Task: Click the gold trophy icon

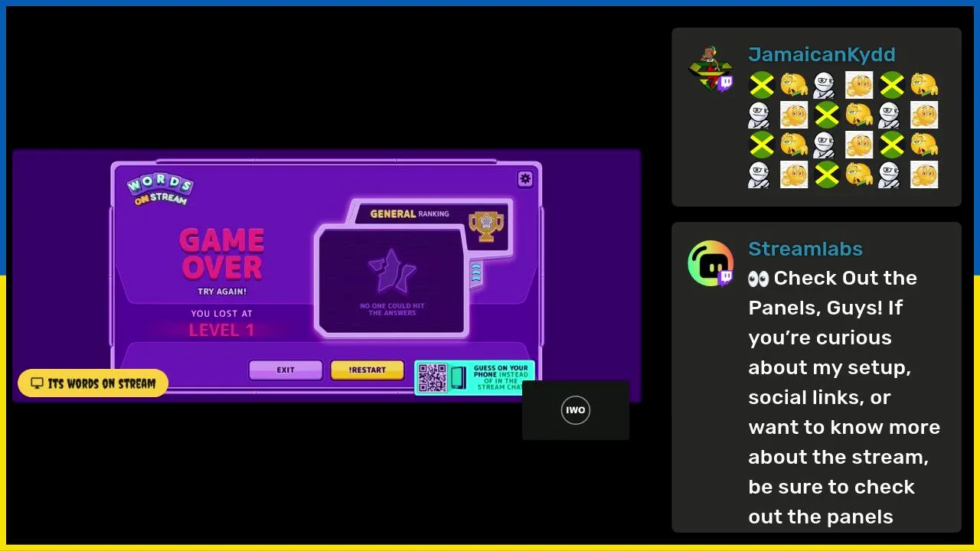Action: [x=486, y=226]
